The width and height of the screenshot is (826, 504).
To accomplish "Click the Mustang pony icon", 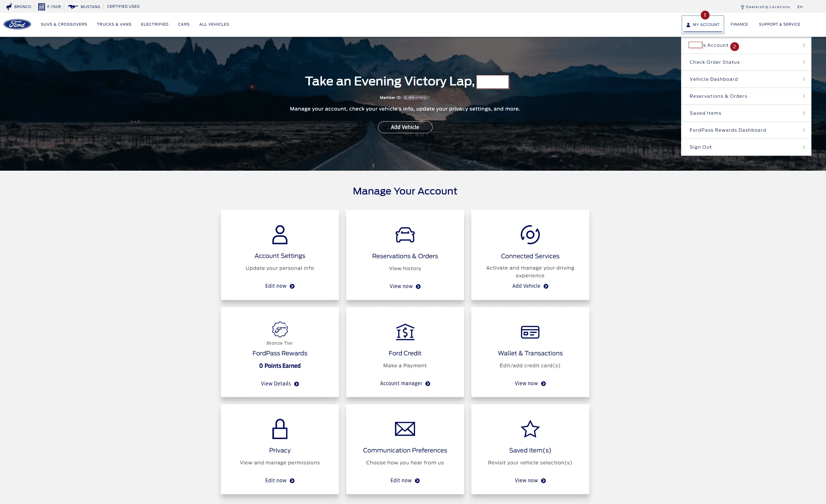I will [73, 7].
